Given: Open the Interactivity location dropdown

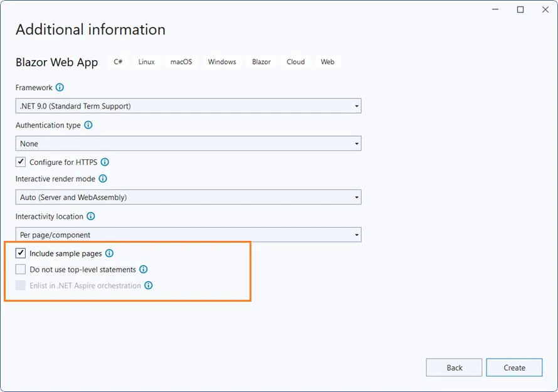Looking at the screenshot, I should (x=188, y=234).
